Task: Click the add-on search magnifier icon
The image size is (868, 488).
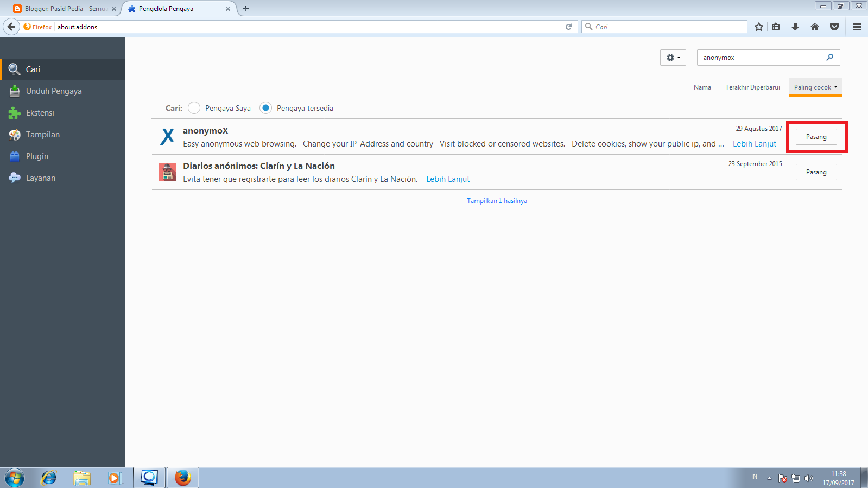Action: (x=829, y=57)
